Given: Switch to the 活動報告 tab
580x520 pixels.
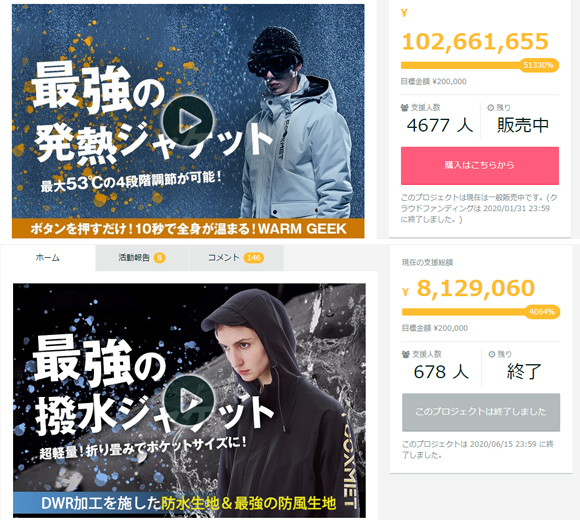Looking at the screenshot, I should [142, 258].
